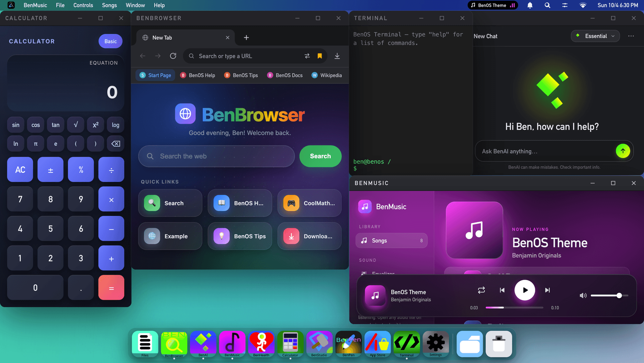The image size is (644, 363).
Task: Launch BenStudio from the dock
Action: click(319, 344)
